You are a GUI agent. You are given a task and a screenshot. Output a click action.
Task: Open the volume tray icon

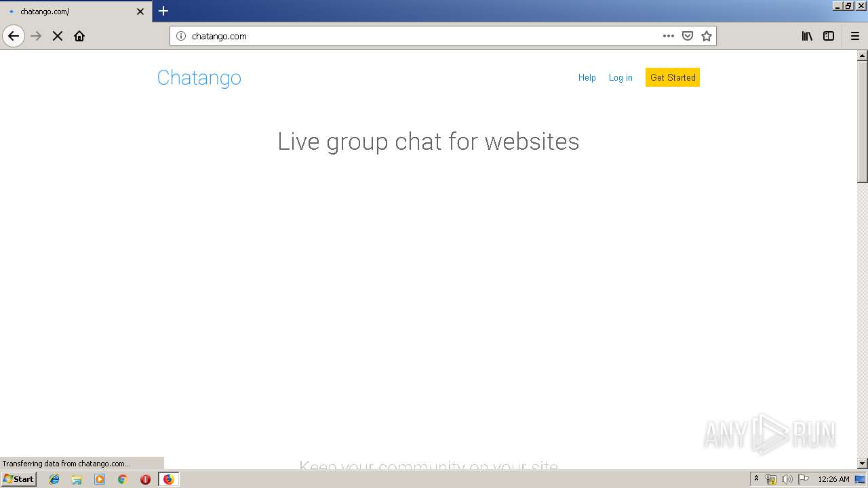click(787, 479)
